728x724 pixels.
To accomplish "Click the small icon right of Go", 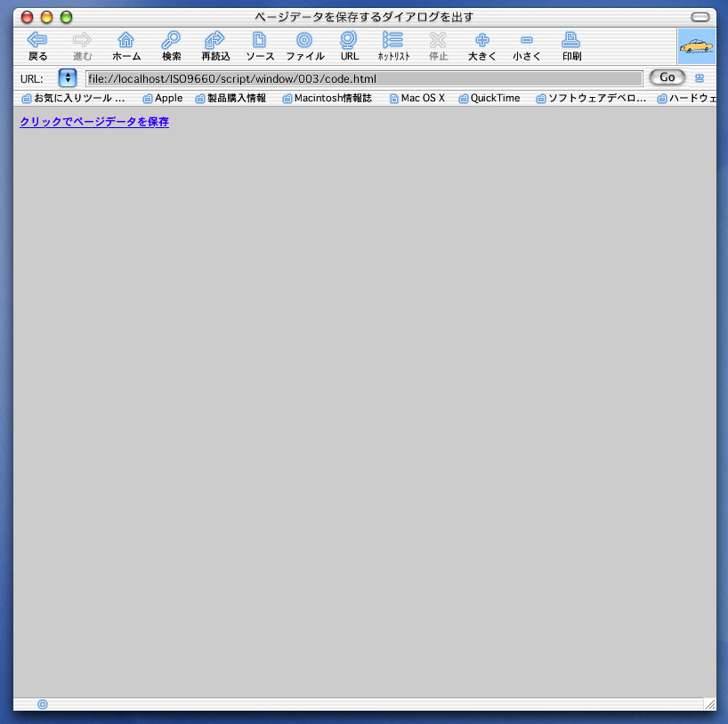I will [x=700, y=78].
